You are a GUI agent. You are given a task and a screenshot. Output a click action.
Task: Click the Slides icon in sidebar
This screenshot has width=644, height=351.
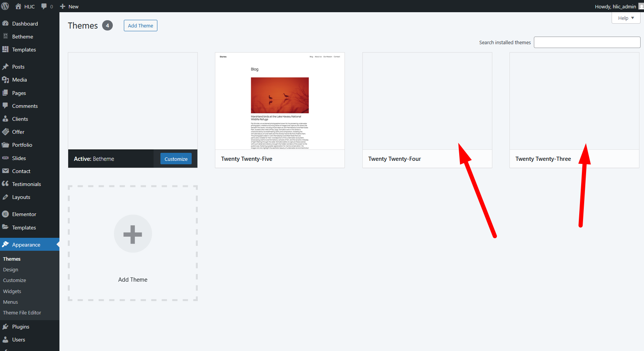point(5,158)
